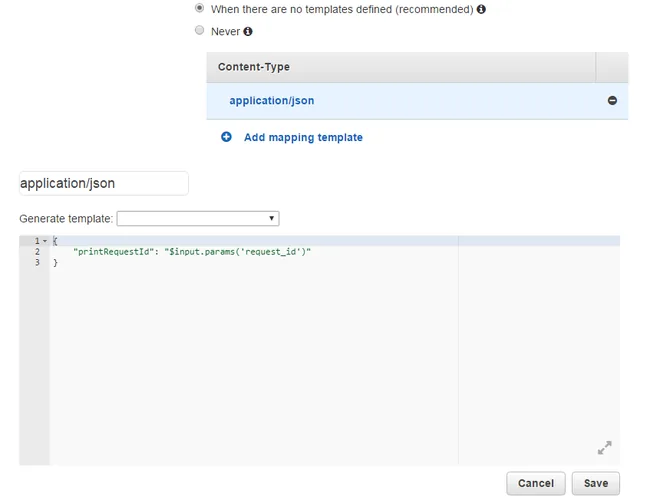Click the Content-Type column header
Image resolution: width=660 pixels, height=500 pixels.
pyautogui.click(x=254, y=67)
